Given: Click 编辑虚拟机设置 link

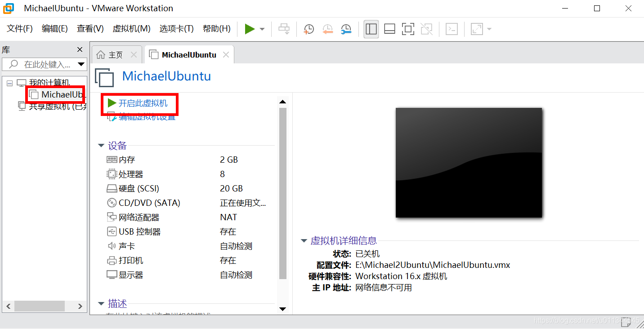Looking at the screenshot, I should pyautogui.click(x=147, y=117).
